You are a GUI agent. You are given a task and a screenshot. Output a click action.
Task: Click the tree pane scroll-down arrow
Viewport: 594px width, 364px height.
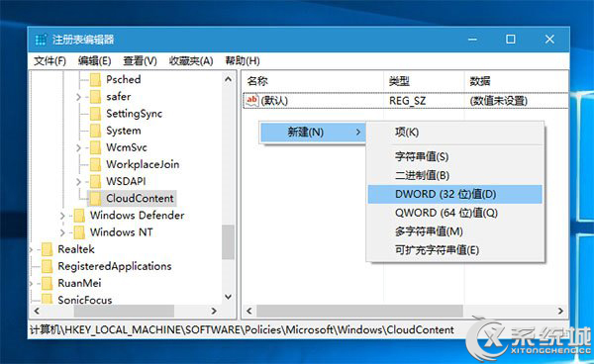pos(228,297)
